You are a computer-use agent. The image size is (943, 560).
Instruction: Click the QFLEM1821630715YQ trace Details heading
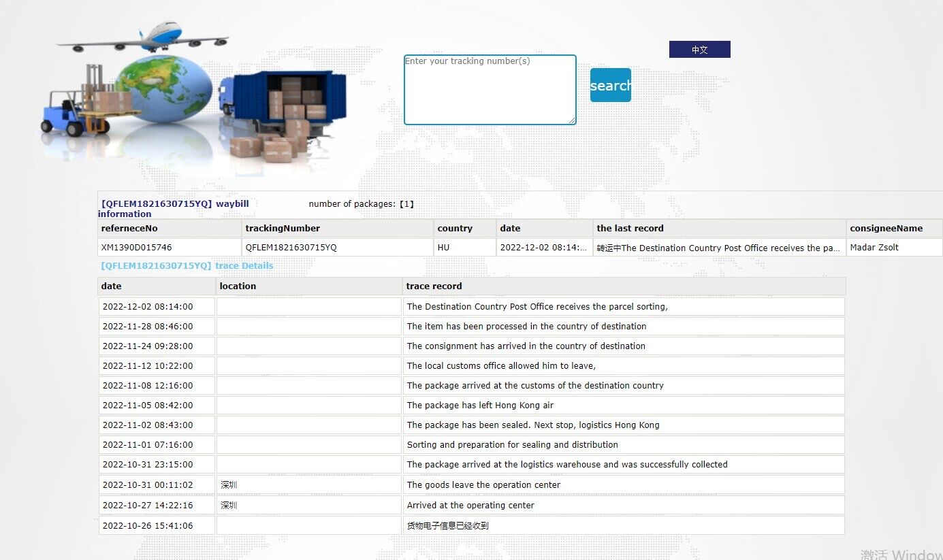pyautogui.click(x=187, y=266)
